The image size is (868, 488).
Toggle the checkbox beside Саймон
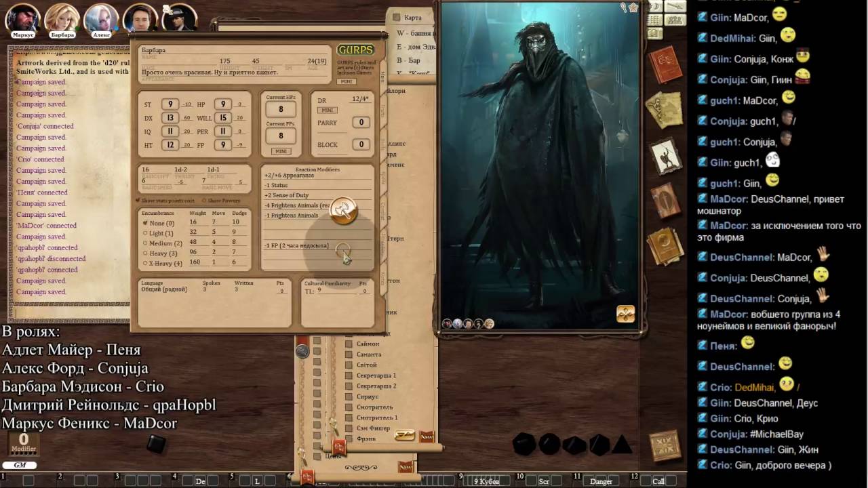(349, 344)
